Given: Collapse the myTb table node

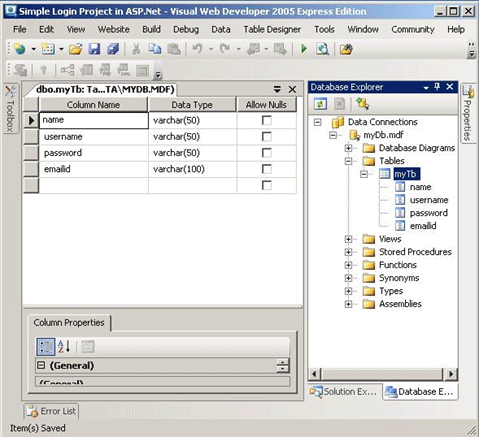Looking at the screenshot, I should (x=364, y=174).
